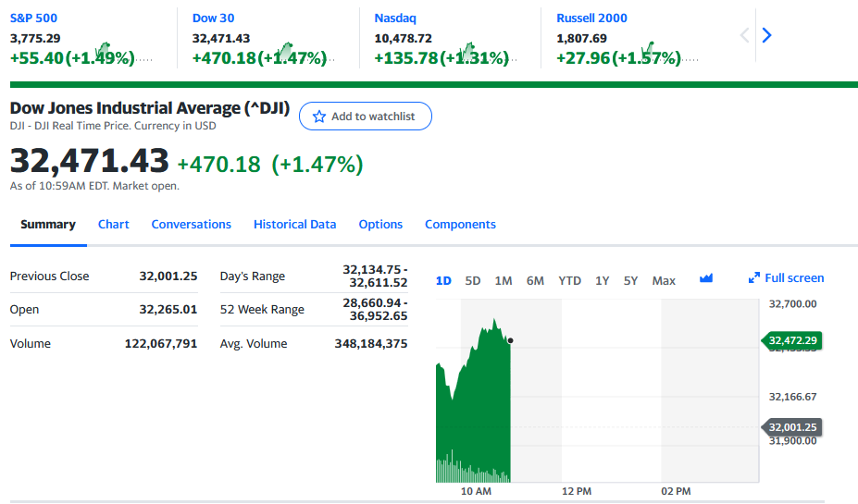Click the 'As of 10:59AM EDT' market status text
The height and width of the screenshot is (504, 858).
tap(94, 186)
